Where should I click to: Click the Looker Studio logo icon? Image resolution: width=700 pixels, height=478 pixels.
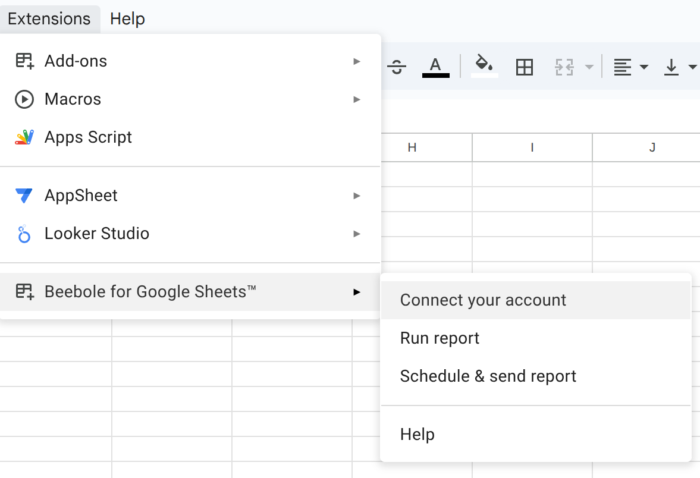coord(24,234)
